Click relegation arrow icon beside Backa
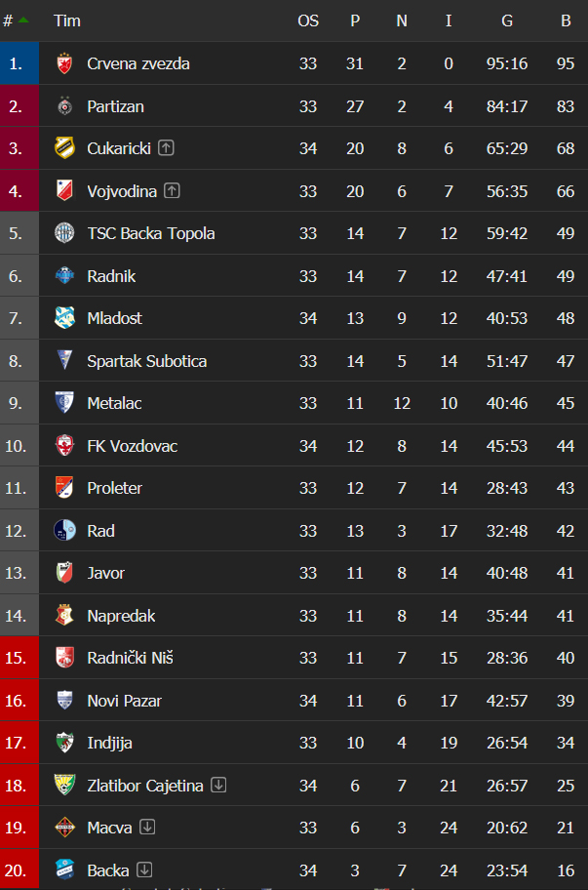The width and height of the screenshot is (588, 890). point(144,870)
